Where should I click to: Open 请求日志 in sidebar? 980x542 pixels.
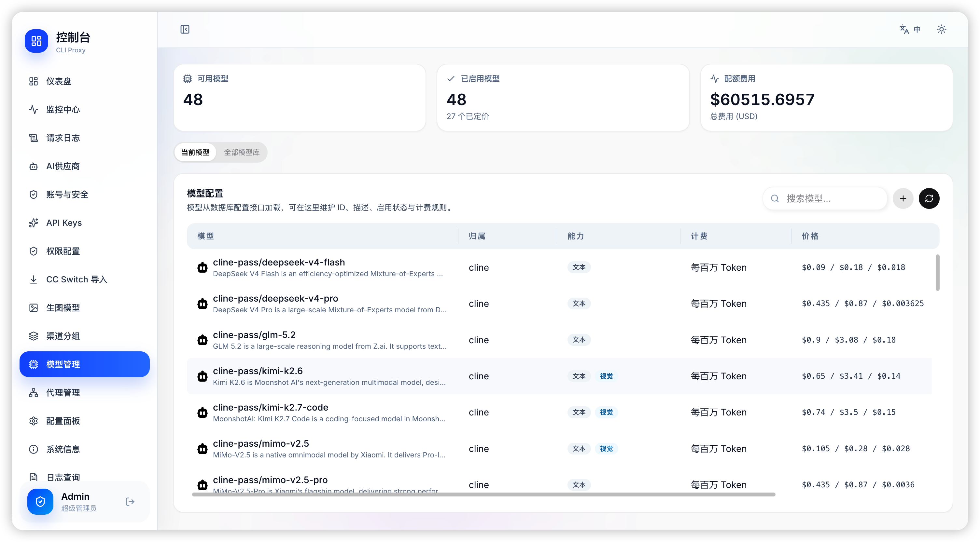click(84, 138)
